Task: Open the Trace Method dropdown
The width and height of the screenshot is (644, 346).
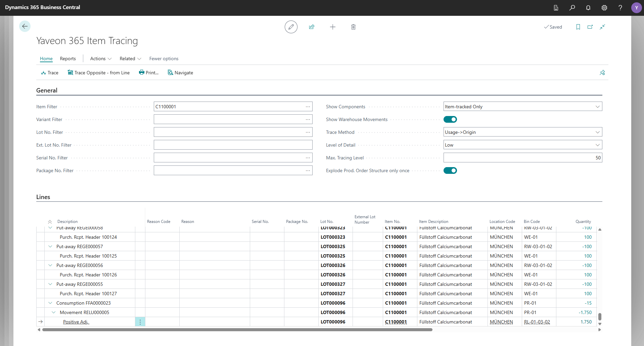Action: 598,132
